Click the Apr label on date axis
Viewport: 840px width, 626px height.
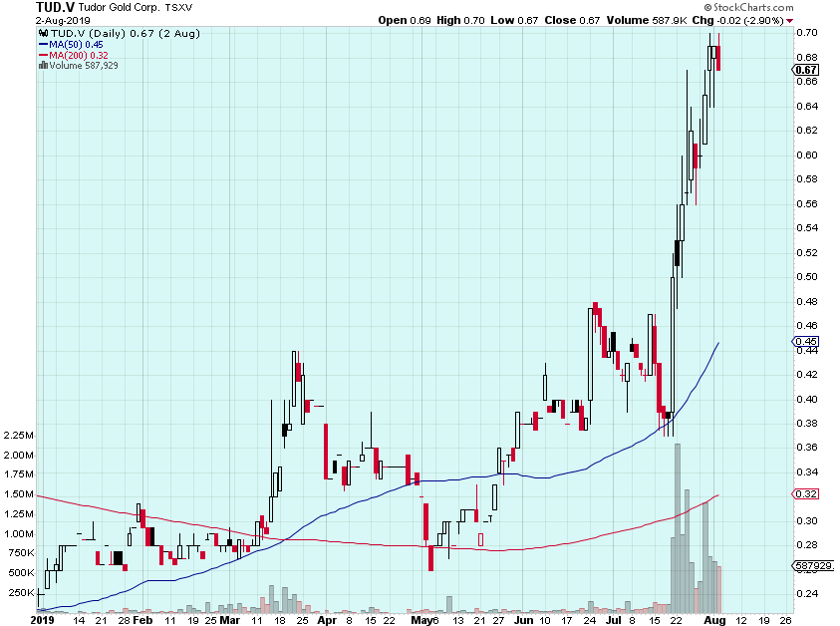(326, 619)
